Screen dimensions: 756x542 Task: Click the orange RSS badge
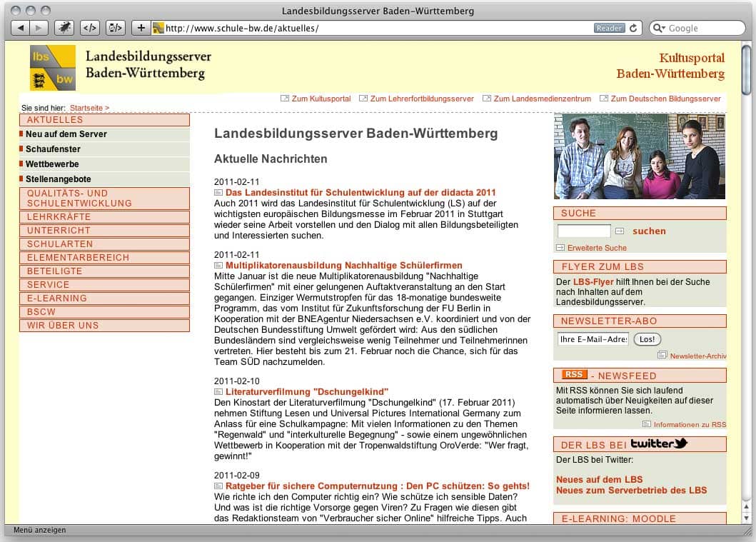pos(574,375)
